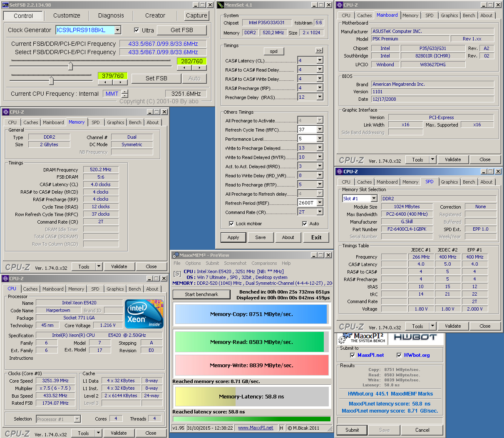Open the RAS# Precharge (tRP) dropdown in MemSet
The image size is (504, 438).
coord(320,88)
